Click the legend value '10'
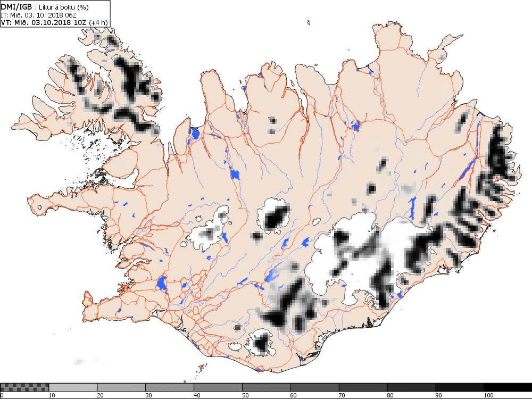The width and height of the screenshot is (532, 399). click(x=52, y=395)
